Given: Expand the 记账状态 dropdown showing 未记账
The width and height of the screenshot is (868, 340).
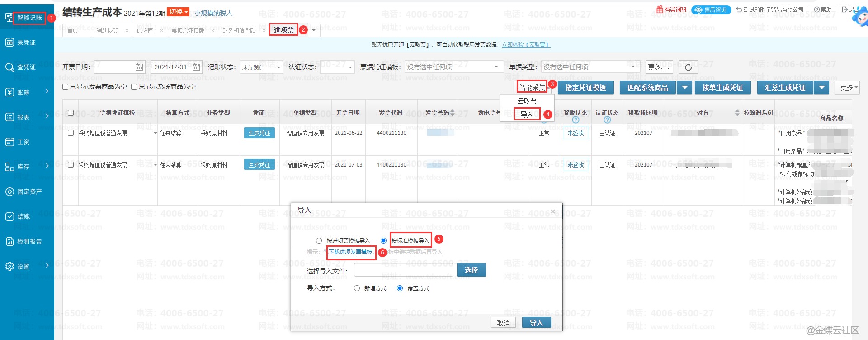Looking at the screenshot, I should tap(278, 67).
